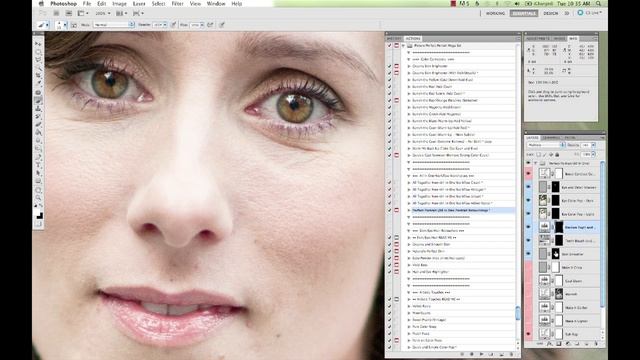Open the File menu
Image resolution: width=640 pixels, height=360 pixels.
click(87, 4)
